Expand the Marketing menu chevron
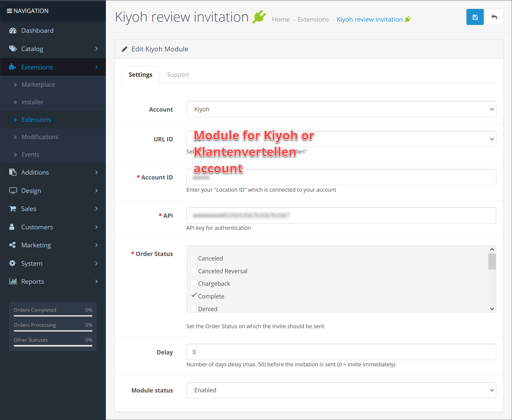The height and width of the screenshot is (420, 512). tap(96, 245)
